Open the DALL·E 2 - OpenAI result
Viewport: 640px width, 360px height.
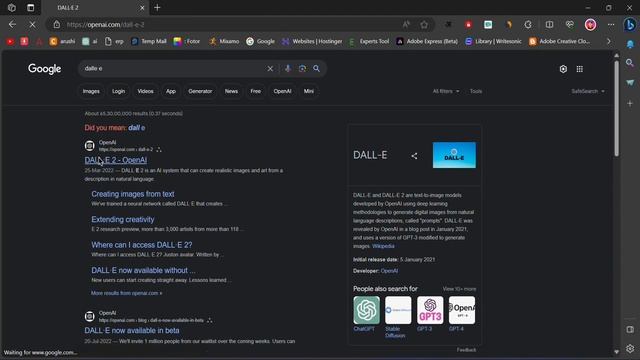point(116,160)
